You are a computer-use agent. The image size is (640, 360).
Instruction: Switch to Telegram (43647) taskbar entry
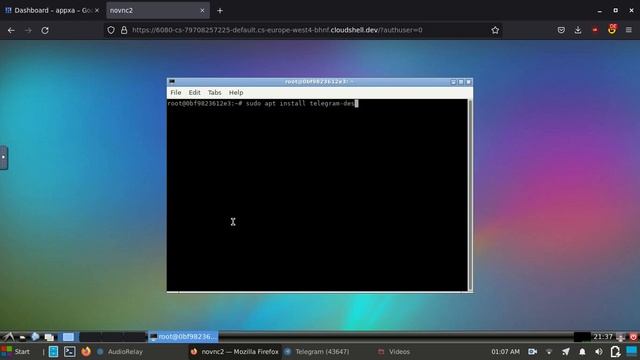point(317,351)
